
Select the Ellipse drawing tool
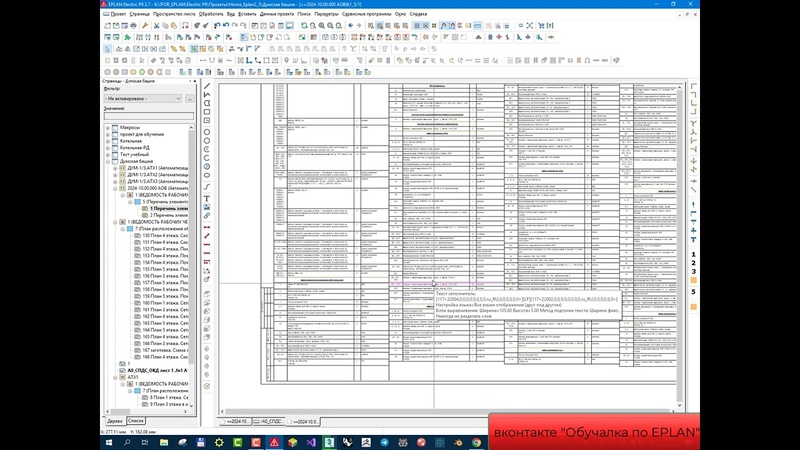[x=207, y=175]
